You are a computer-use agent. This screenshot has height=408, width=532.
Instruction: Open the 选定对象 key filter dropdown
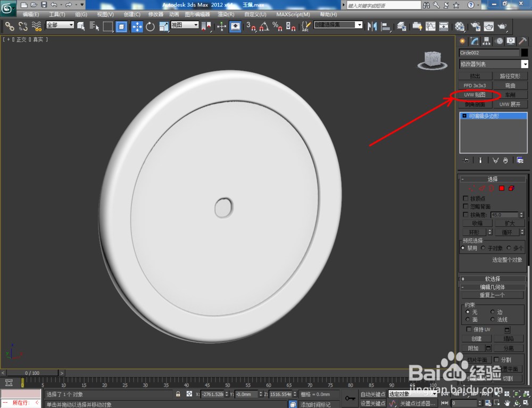point(413,394)
